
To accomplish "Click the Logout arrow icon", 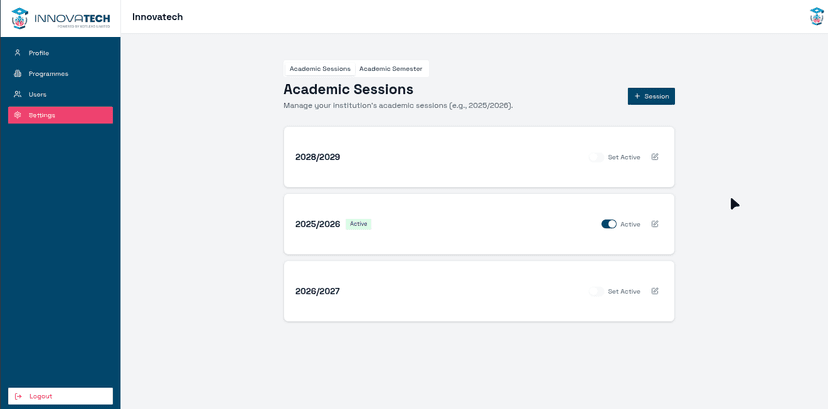I will [x=19, y=396].
